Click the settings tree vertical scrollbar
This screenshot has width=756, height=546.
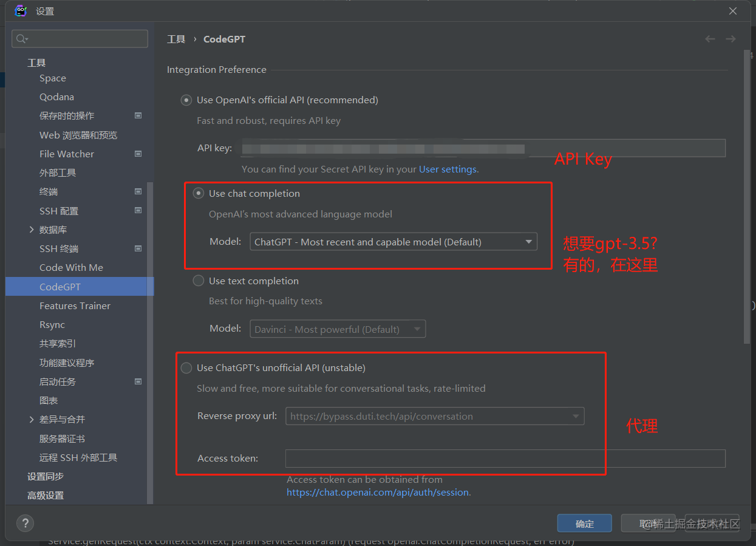point(151,343)
